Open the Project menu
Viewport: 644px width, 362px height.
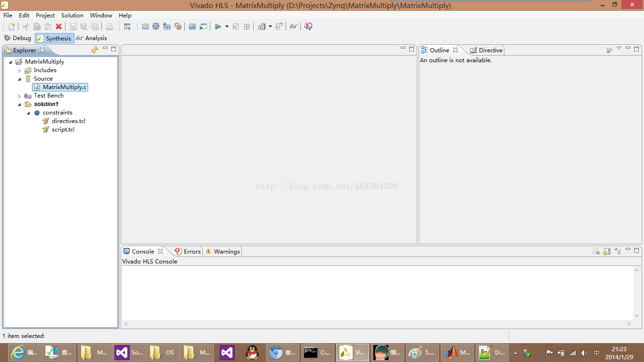[45, 15]
